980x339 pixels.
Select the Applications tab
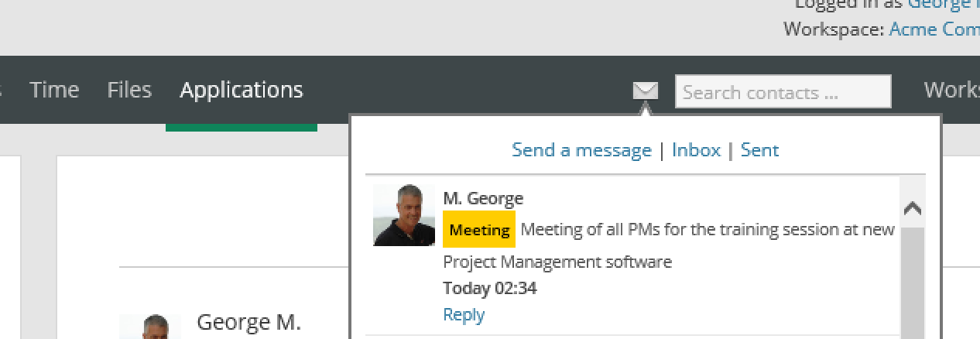[242, 90]
